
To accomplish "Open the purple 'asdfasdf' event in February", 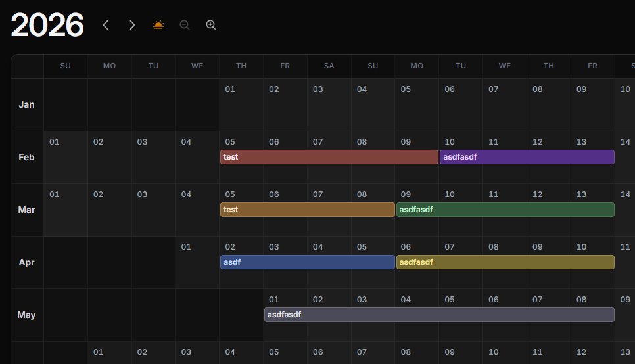I will (527, 157).
